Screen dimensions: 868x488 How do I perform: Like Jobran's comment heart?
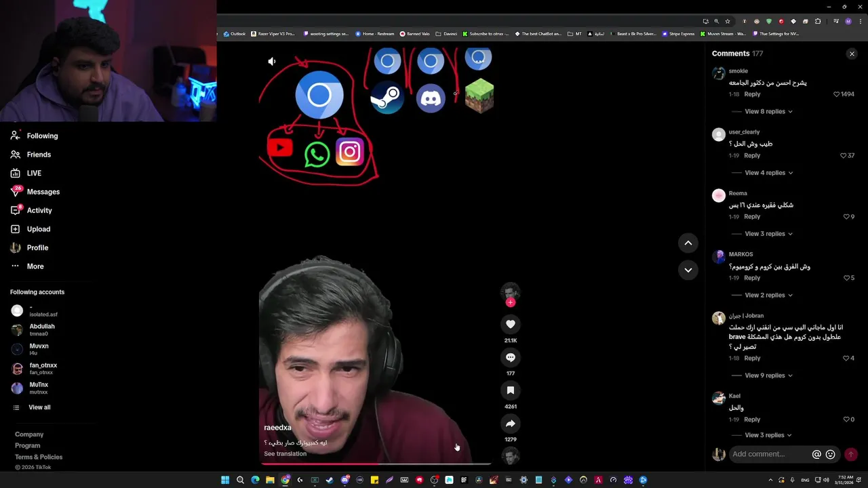(846, 358)
